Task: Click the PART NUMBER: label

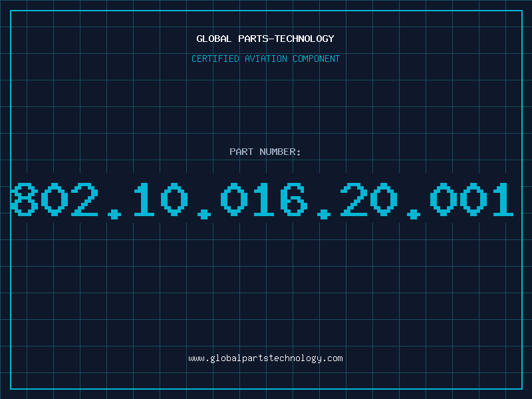Action: [265, 152]
